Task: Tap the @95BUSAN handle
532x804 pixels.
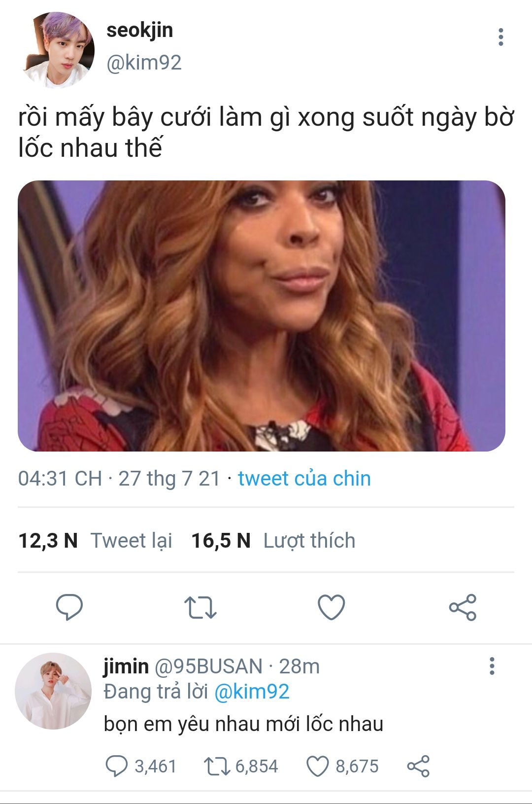Action: (x=208, y=666)
